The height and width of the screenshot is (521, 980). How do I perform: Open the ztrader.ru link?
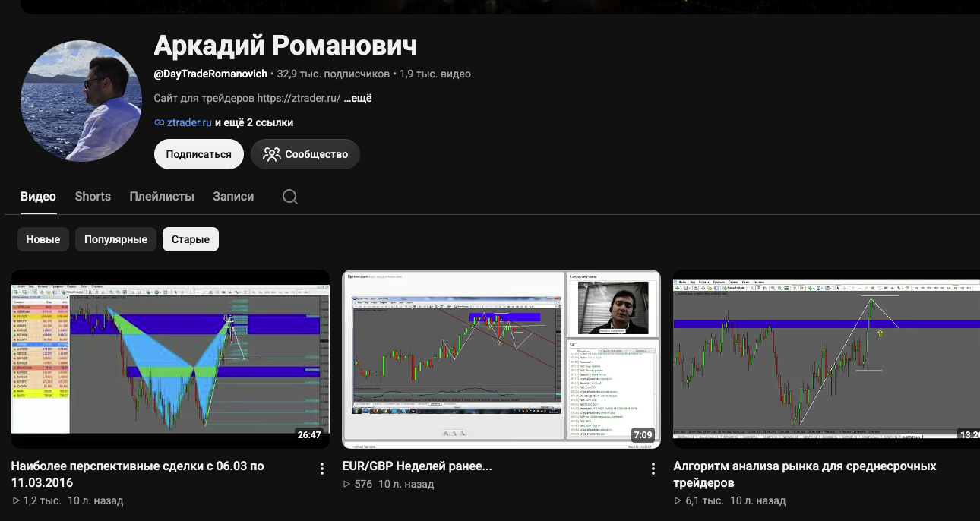189,122
